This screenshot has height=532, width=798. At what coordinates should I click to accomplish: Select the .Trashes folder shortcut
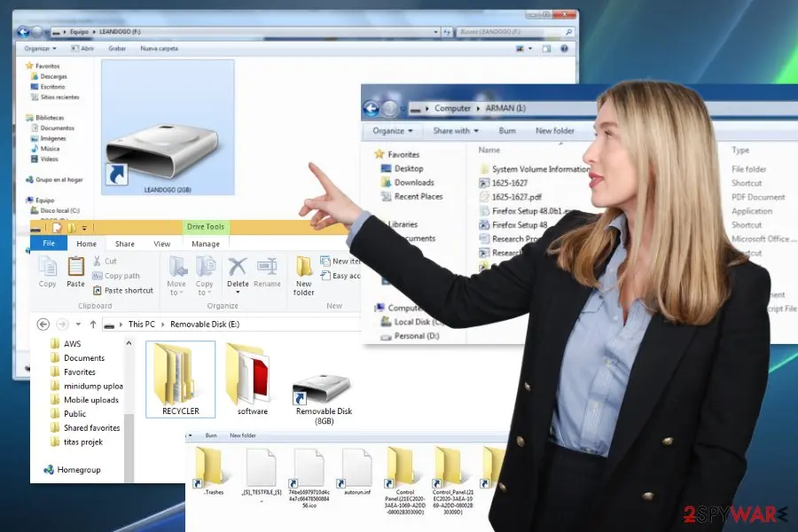tap(209, 472)
